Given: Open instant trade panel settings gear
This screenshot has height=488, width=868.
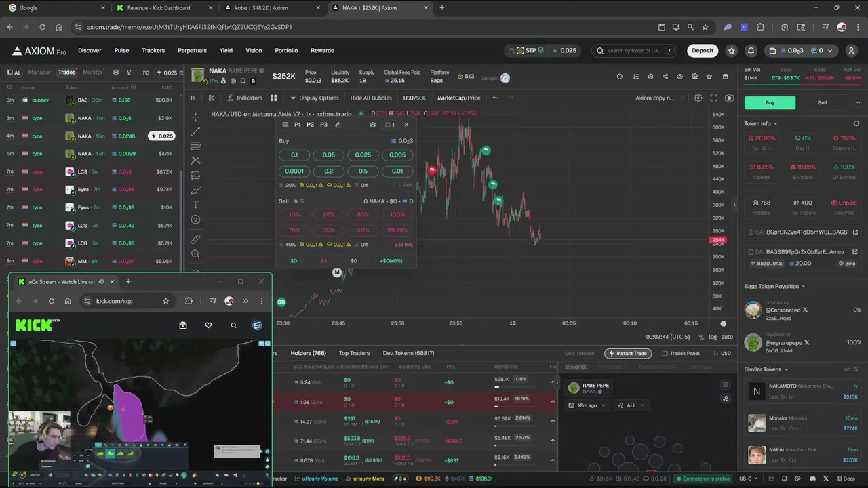Looking at the screenshot, I should 372,125.
